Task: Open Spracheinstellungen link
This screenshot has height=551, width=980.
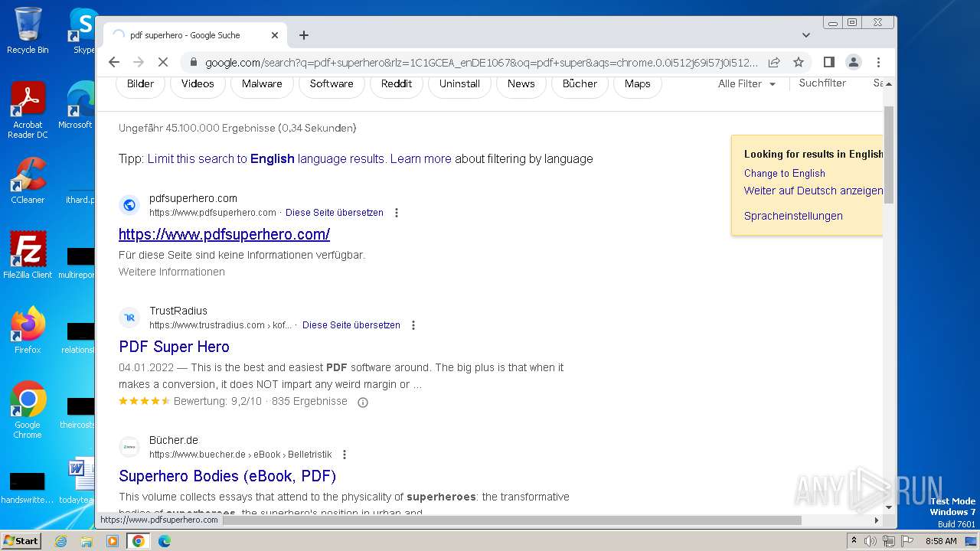Action: 793,216
